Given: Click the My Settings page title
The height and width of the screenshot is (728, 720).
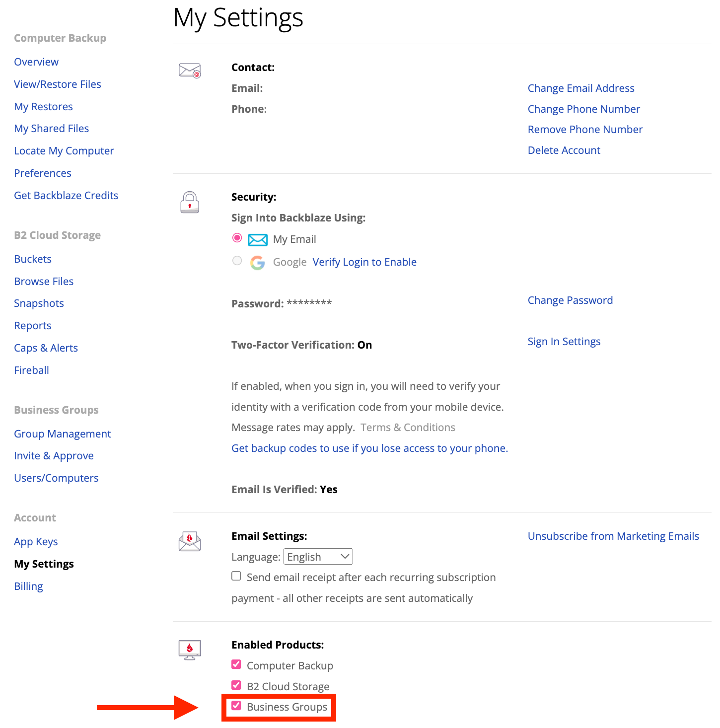Looking at the screenshot, I should (238, 18).
